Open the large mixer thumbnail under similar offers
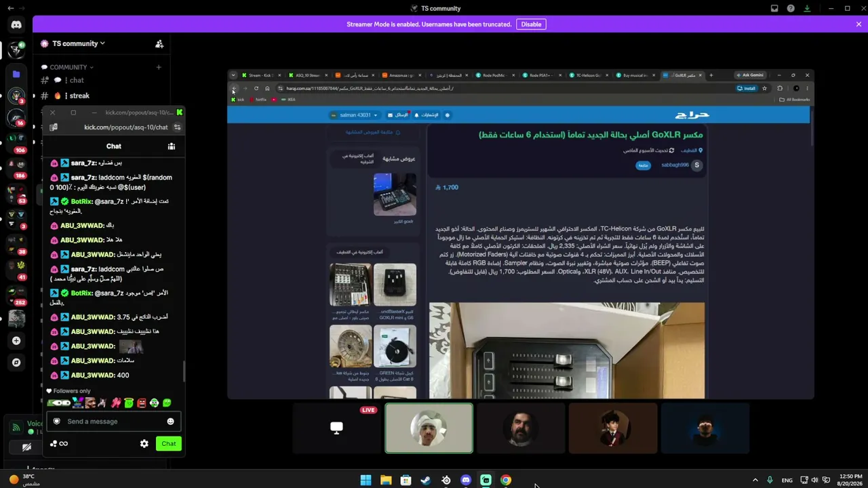 tap(395, 195)
